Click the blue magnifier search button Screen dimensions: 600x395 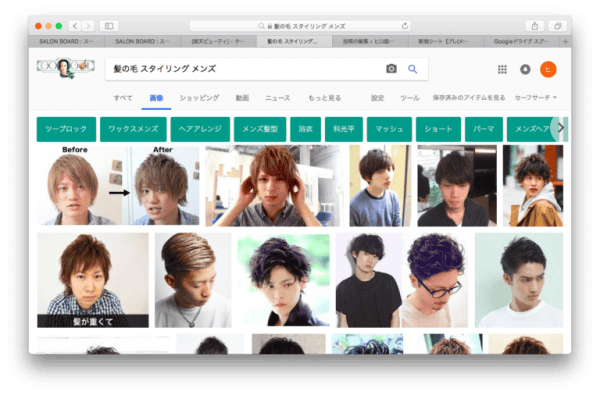[412, 69]
